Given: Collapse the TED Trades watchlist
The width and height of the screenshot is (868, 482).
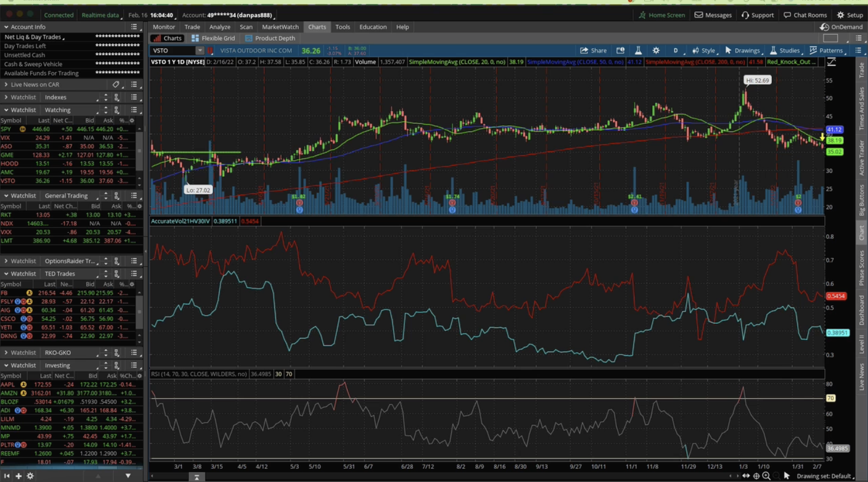Looking at the screenshot, I should click(6, 273).
